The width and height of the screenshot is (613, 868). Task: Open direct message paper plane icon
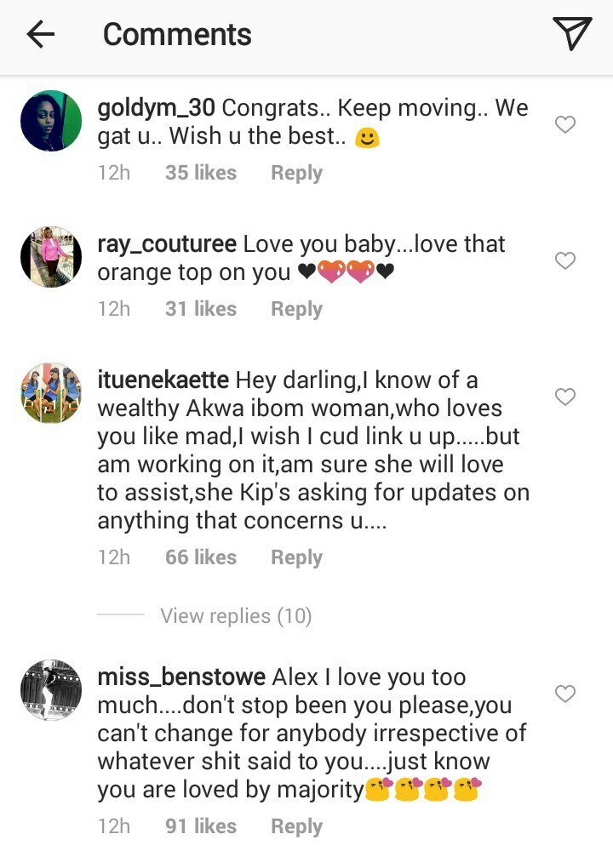click(x=571, y=34)
